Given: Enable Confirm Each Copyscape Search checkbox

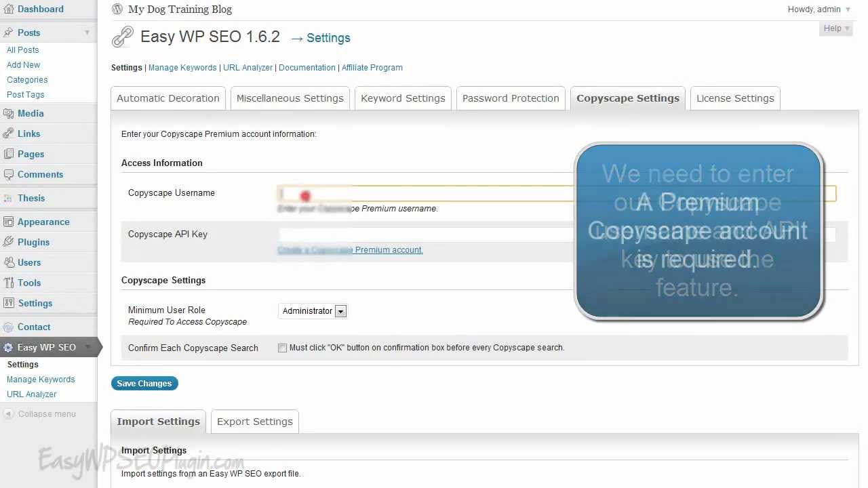Looking at the screenshot, I should point(282,348).
